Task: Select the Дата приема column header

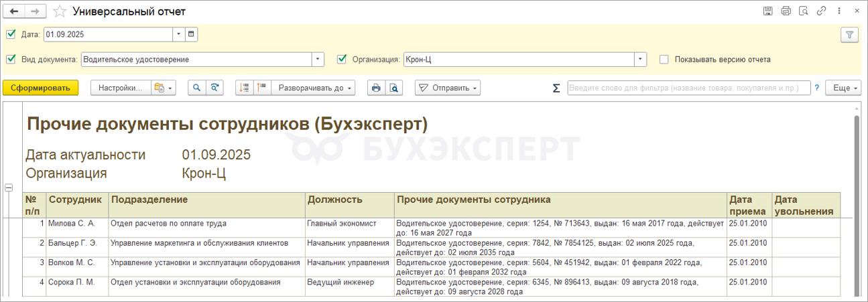Action: [x=749, y=205]
